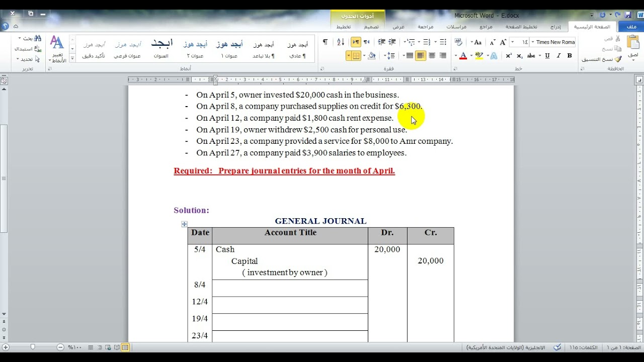
Task: Switch to Print Layout view
Action: [x=125, y=347]
